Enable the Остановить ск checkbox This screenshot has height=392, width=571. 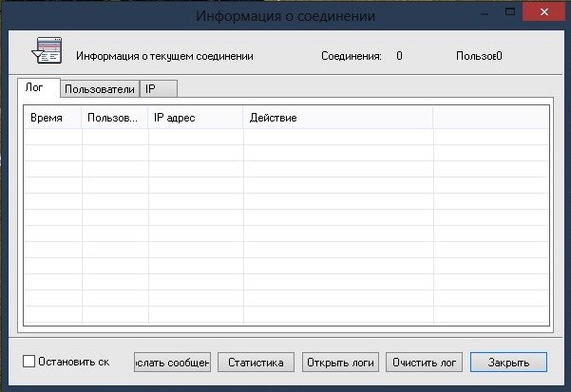click(x=29, y=362)
